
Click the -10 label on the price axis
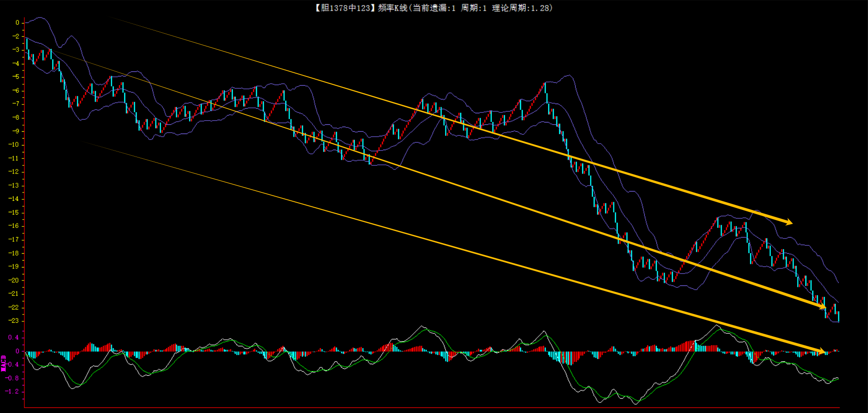(x=14, y=145)
